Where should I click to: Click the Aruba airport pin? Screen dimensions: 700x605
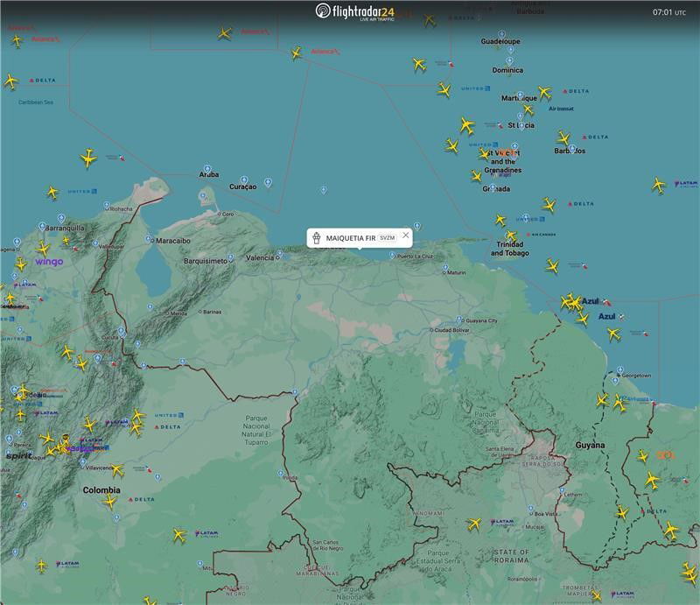click(206, 166)
